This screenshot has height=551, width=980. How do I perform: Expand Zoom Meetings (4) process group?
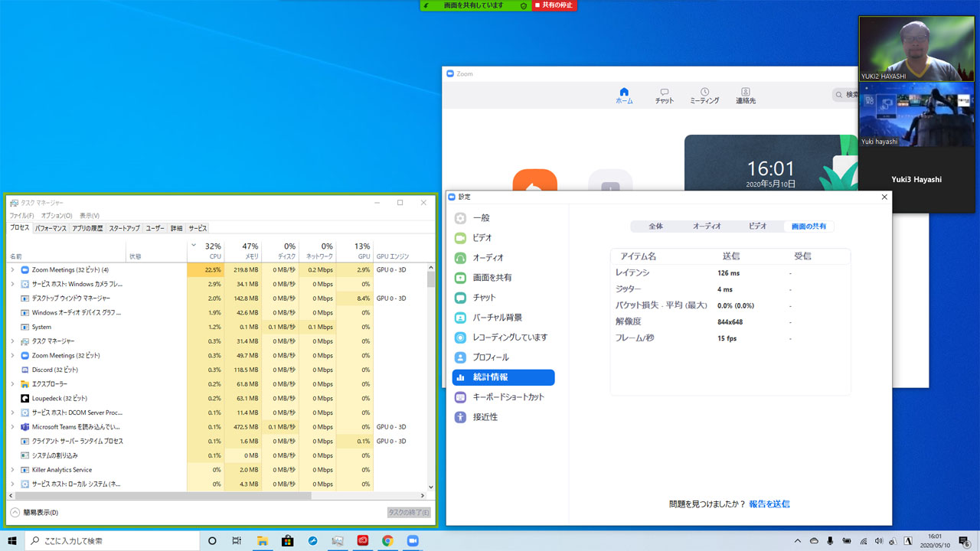pos(12,270)
